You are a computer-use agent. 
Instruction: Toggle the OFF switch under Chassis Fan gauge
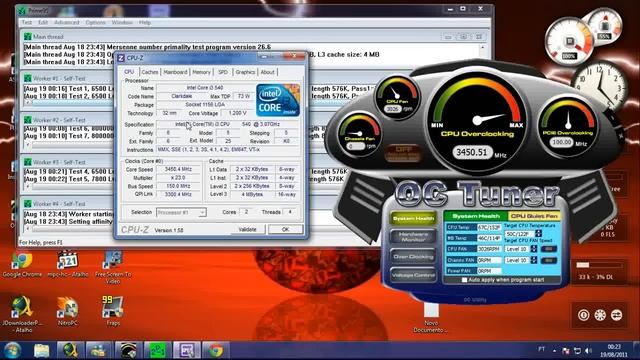[403, 152]
